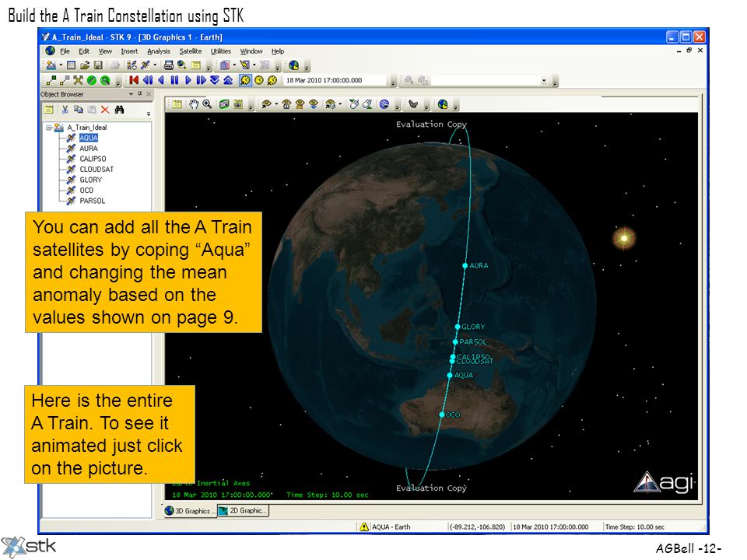Click the globe icon in top toolbar
Viewport: 747px width, 560px height.
[x=293, y=65]
